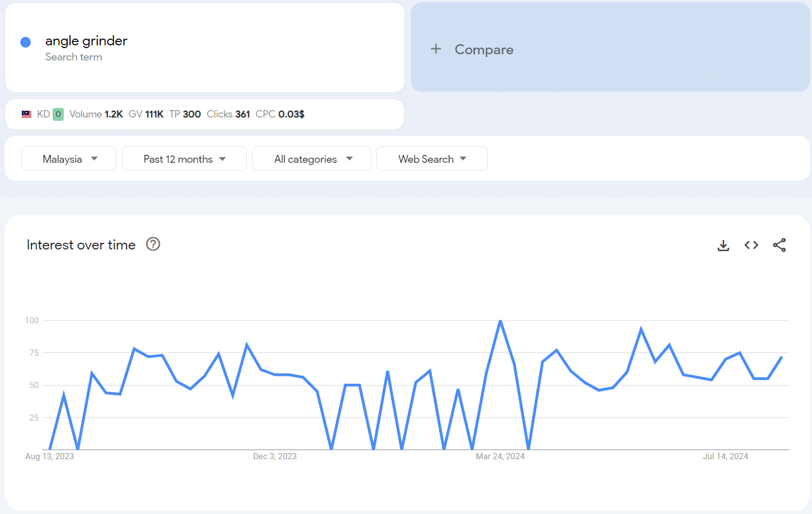Open the Interest over time help icon

tap(153, 244)
